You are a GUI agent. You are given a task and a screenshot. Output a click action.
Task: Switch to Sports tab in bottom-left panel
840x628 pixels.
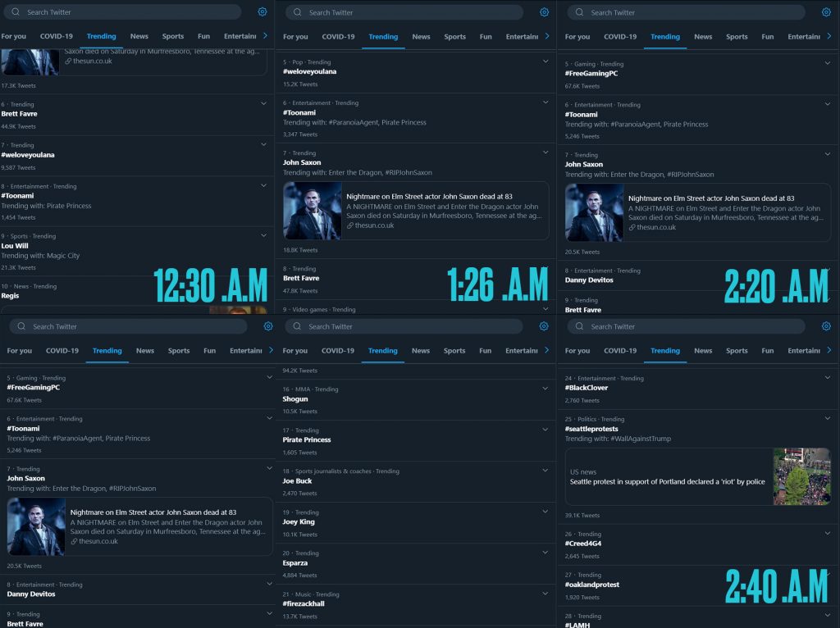[x=178, y=351]
